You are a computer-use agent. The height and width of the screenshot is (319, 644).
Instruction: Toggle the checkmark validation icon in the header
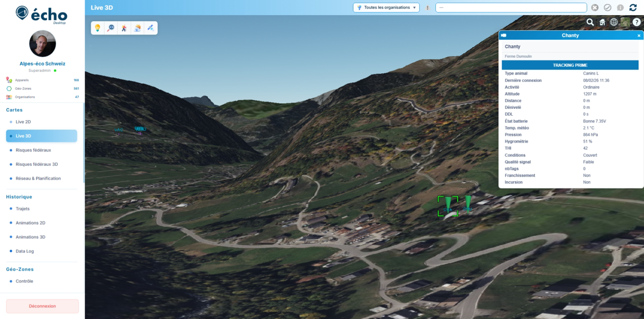(608, 8)
